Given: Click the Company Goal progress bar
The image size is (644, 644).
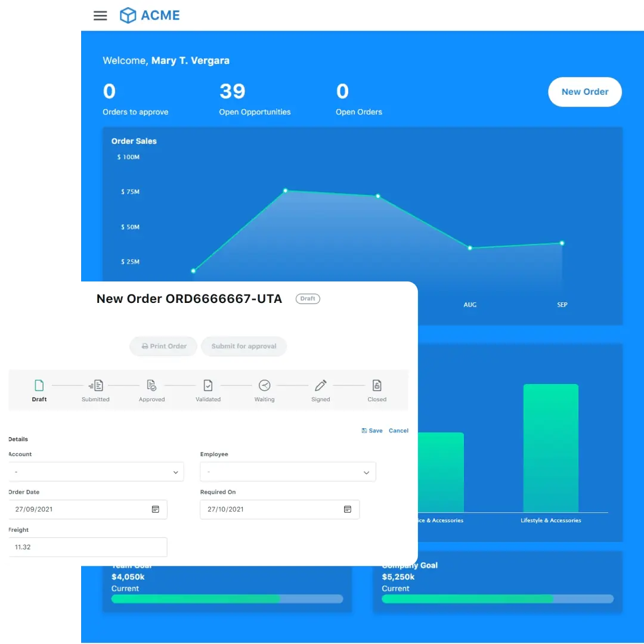Looking at the screenshot, I should click(x=497, y=598).
